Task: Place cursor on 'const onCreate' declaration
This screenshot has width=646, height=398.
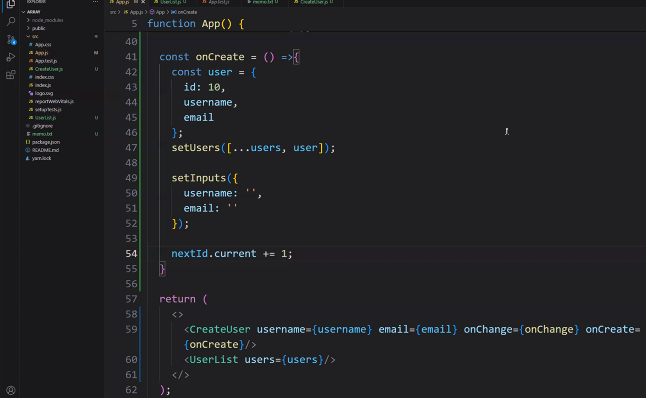Action: [202, 57]
